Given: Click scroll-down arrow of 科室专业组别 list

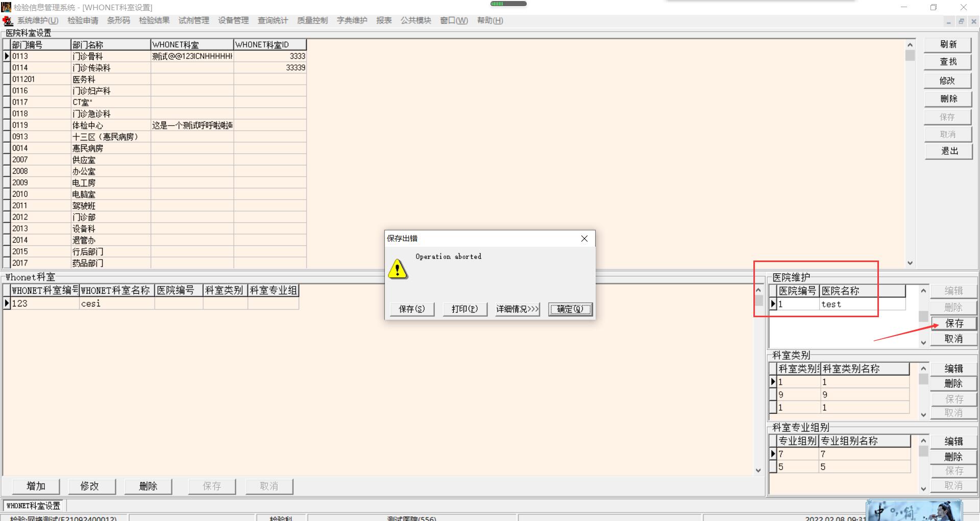Looking at the screenshot, I should click(x=923, y=489).
